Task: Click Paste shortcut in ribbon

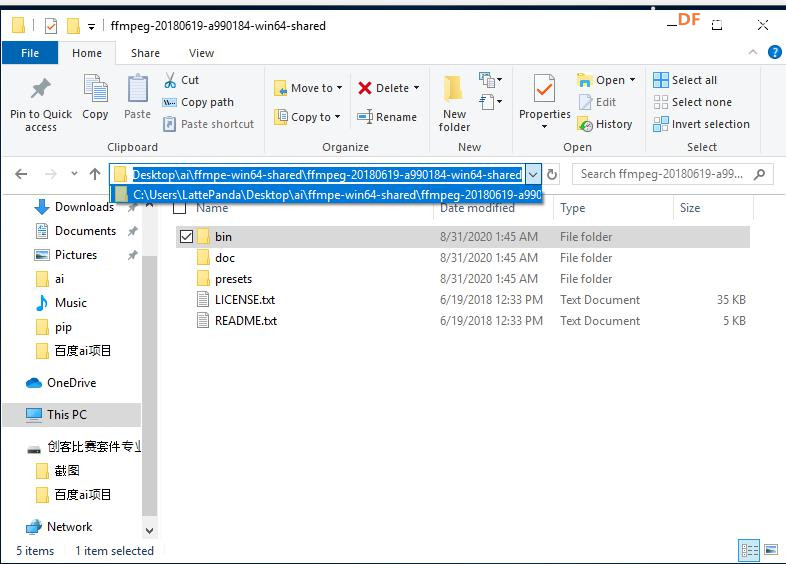Action: pos(209,124)
